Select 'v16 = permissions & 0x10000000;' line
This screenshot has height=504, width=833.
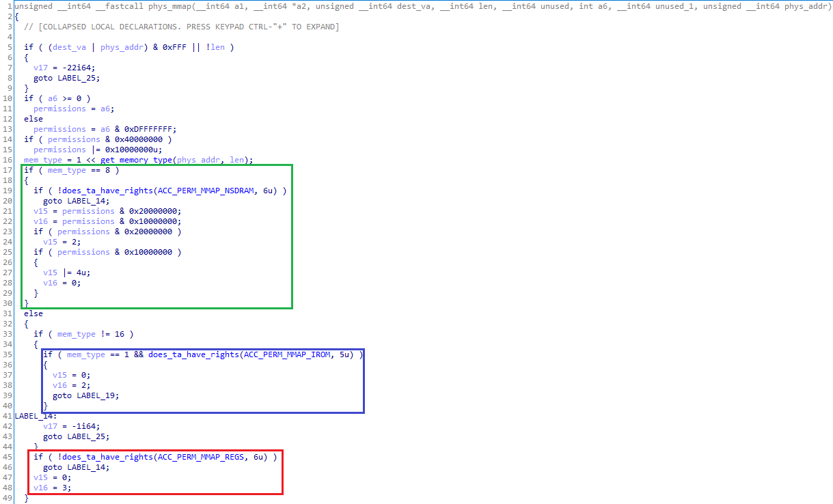pos(108,221)
